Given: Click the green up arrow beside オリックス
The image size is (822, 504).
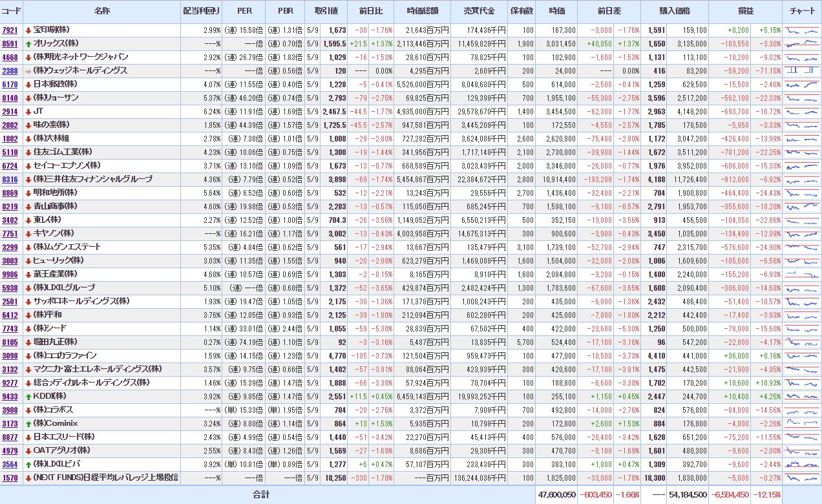Looking at the screenshot, I should (28, 44).
